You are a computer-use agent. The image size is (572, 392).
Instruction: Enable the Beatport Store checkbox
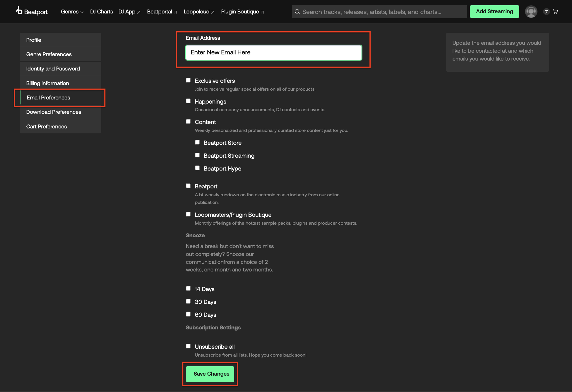197,142
